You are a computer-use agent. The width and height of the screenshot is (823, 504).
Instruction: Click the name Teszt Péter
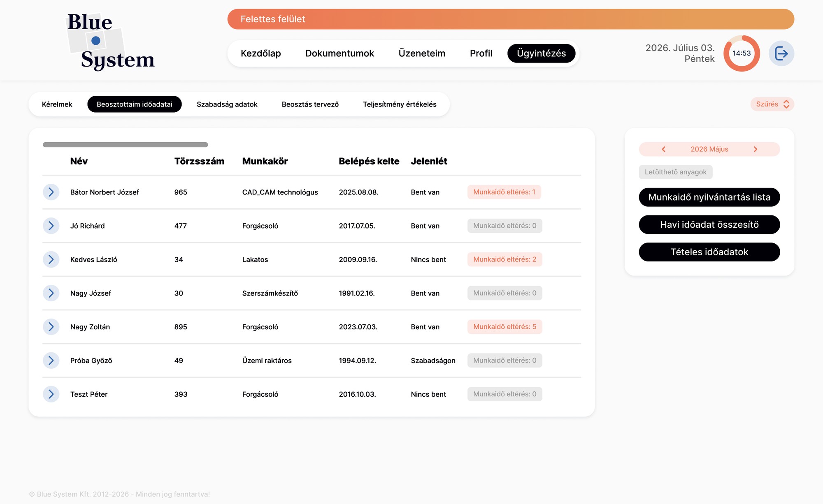pos(89,395)
